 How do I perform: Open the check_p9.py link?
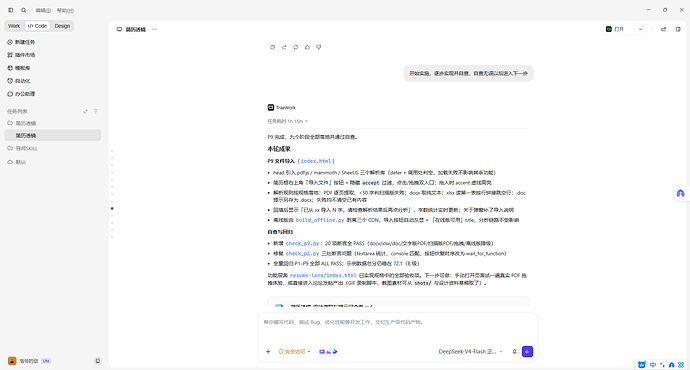tap(302, 243)
